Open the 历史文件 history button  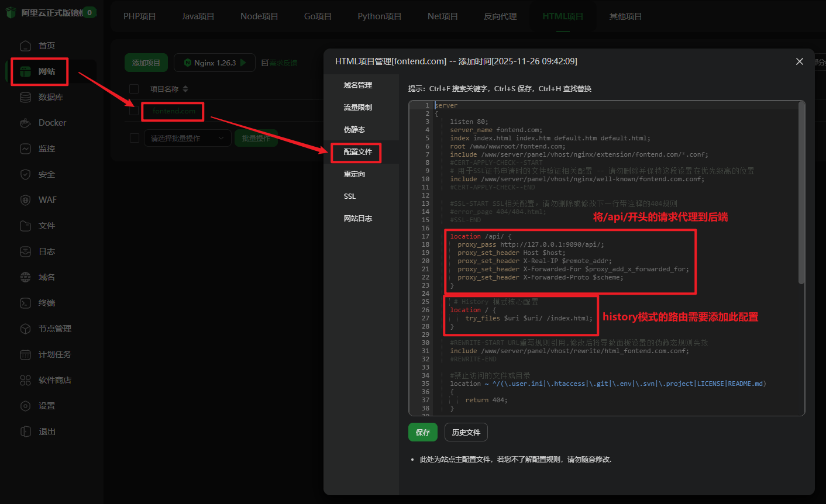pos(466,432)
